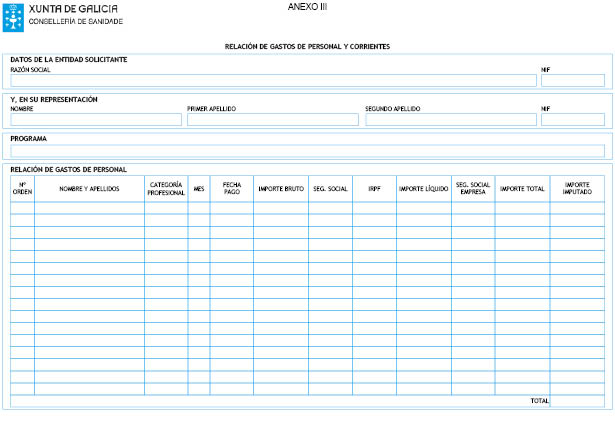
Task: Click the cell next to the TOTAL label
Action: [x=577, y=401]
